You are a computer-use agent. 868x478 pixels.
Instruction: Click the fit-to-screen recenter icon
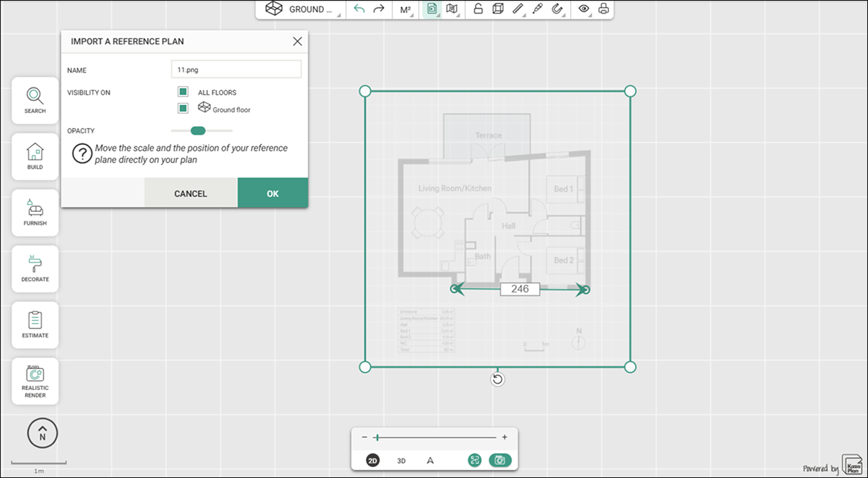pyautogui.click(x=474, y=460)
